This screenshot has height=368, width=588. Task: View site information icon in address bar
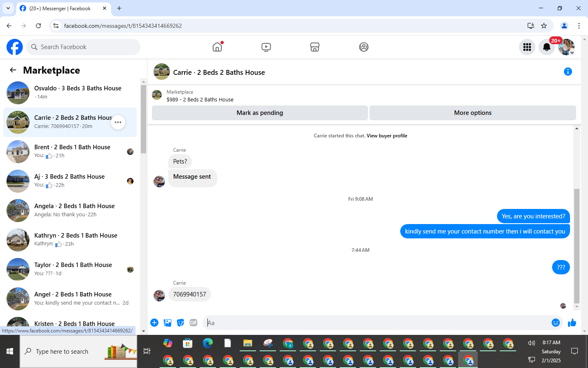(56, 26)
